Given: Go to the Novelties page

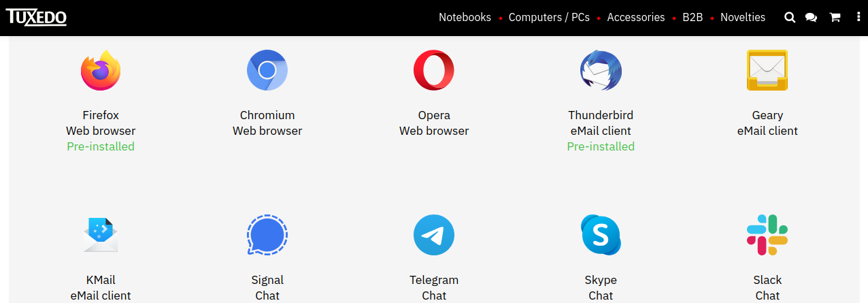Looking at the screenshot, I should (x=743, y=18).
